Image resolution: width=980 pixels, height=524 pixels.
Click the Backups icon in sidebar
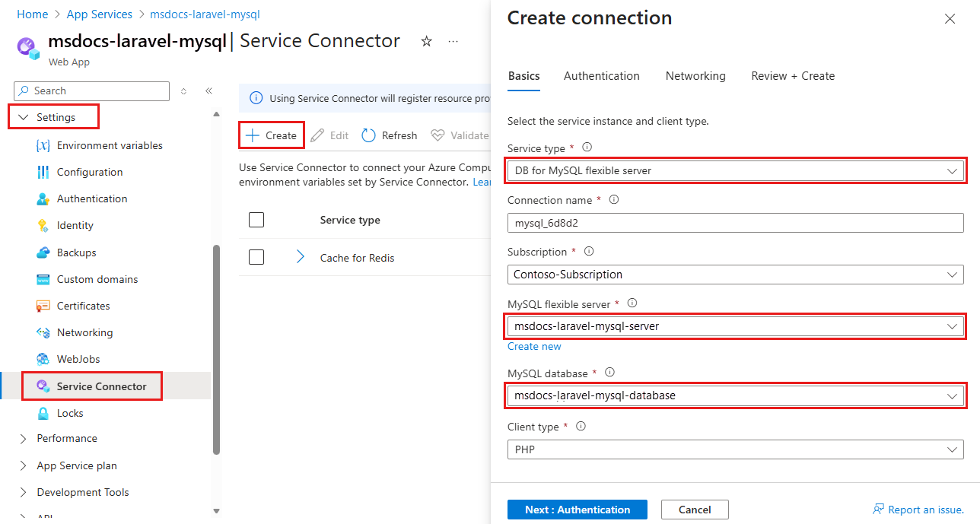(x=45, y=252)
